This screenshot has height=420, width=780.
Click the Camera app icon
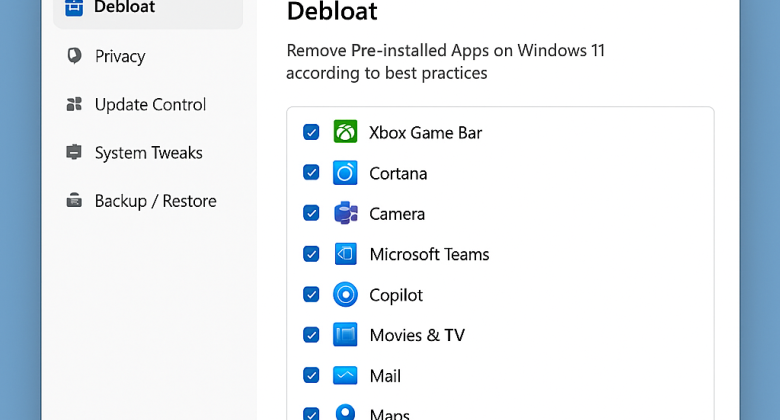click(345, 213)
